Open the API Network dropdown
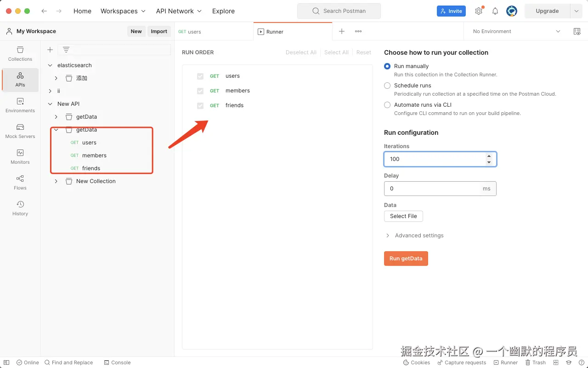 (179, 11)
